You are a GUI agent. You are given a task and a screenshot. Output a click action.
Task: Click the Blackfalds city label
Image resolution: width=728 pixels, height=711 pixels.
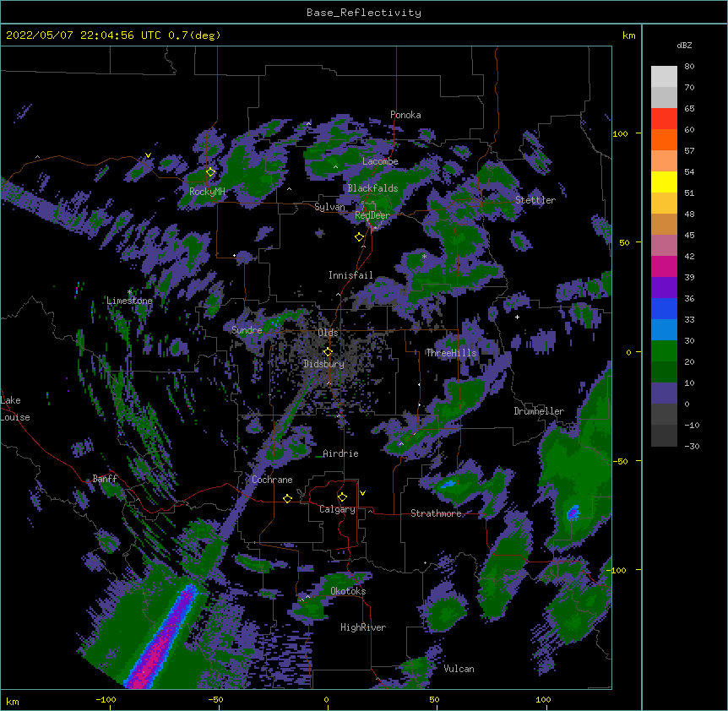tap(372, 188)
